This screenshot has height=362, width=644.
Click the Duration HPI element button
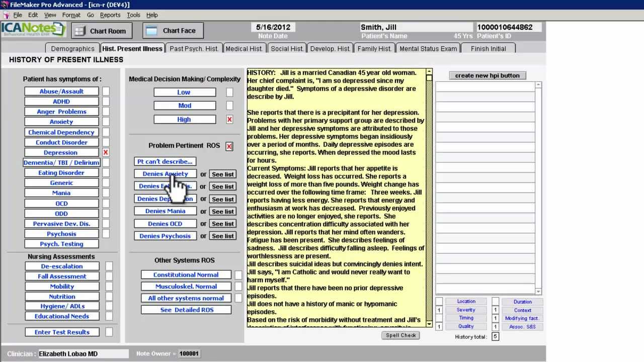click(522, 302)
